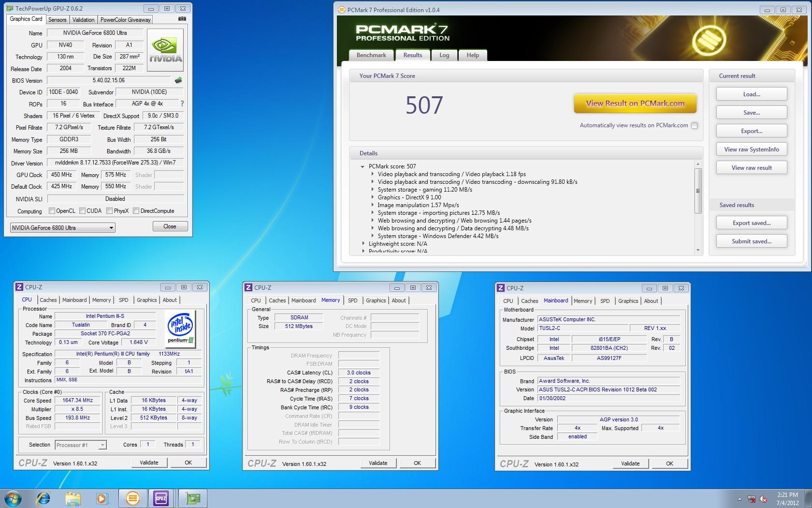Click the GPU-Z Close button
This screenshot has width=812, height=508.
(x=170, y=226)
